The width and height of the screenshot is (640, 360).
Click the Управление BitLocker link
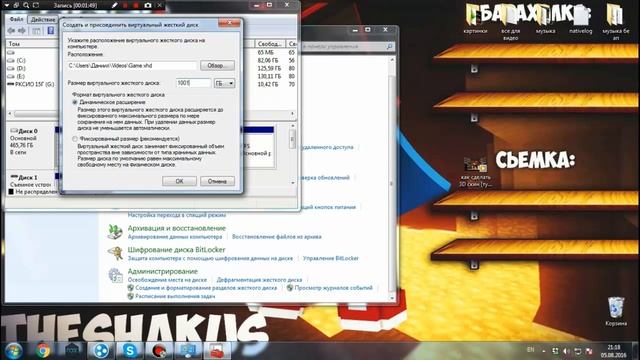tap(331, 258)
